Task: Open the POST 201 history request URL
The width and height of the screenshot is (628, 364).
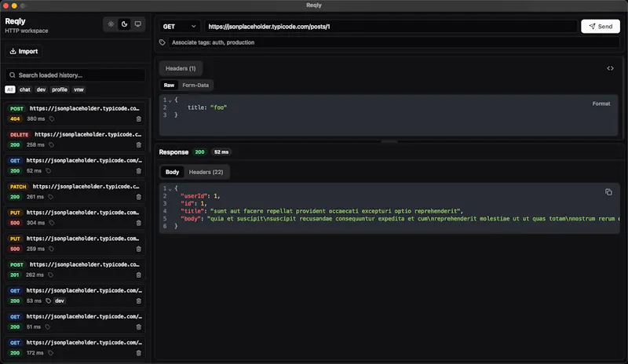Action: coord(85,264)
